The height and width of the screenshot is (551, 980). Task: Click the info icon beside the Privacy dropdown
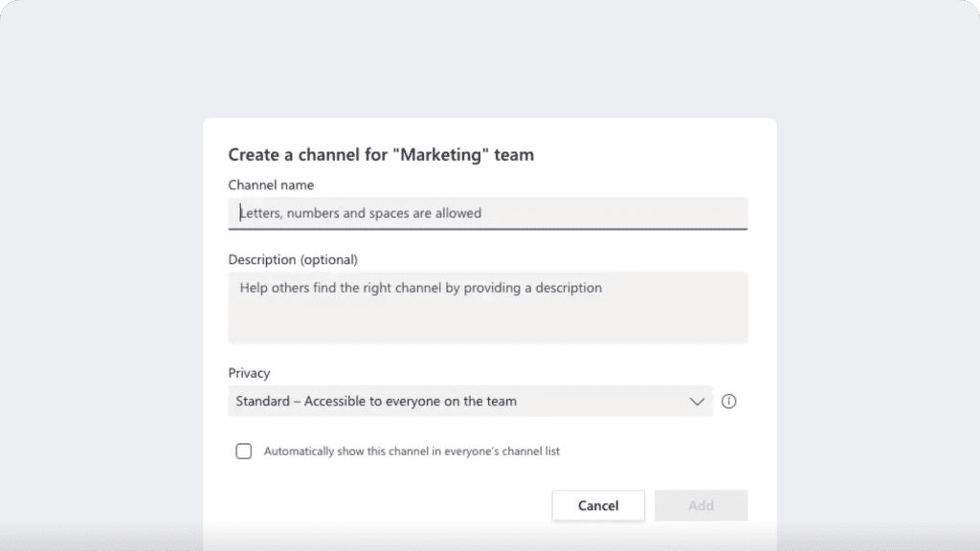pos(728,401)
